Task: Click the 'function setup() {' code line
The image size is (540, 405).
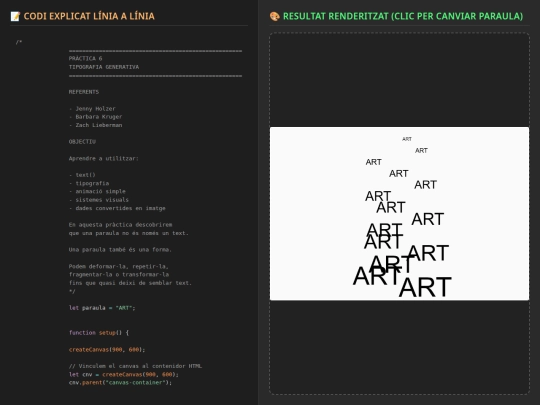Action: pyautogui.click(x=99, y=333)
